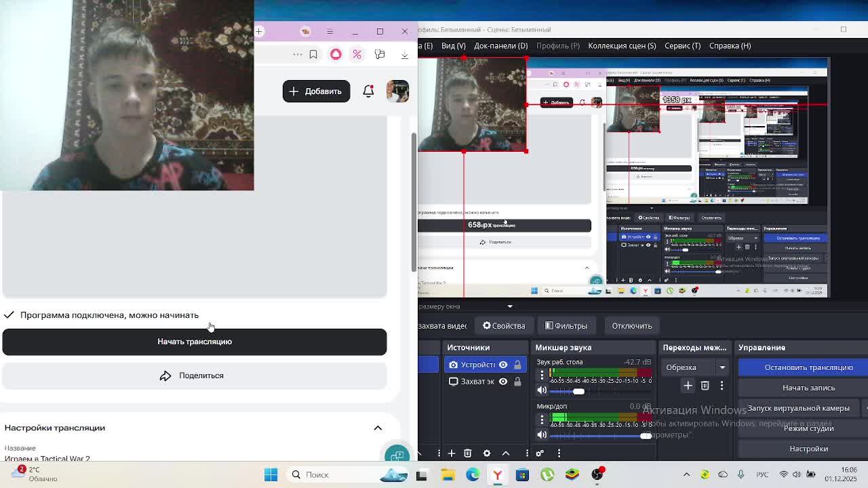Toggle visibility eye for Устройство source
This screenshot has width=868, height=488.
click(503, 365)
